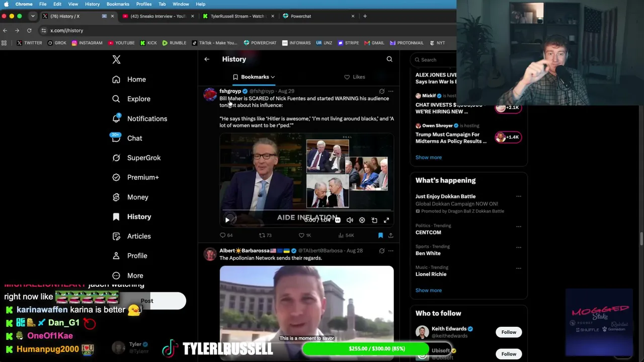This screenshot has width=644, height=362.
Task: Go to Notifications in X sidebar
Action: (140, 119)
